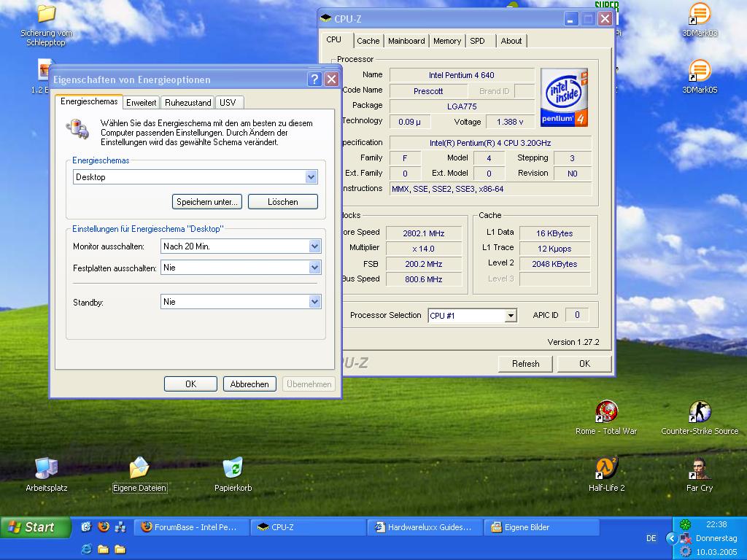Click the Speichern unter... button
Screen dimensions: 747x560
coord(207,202)
